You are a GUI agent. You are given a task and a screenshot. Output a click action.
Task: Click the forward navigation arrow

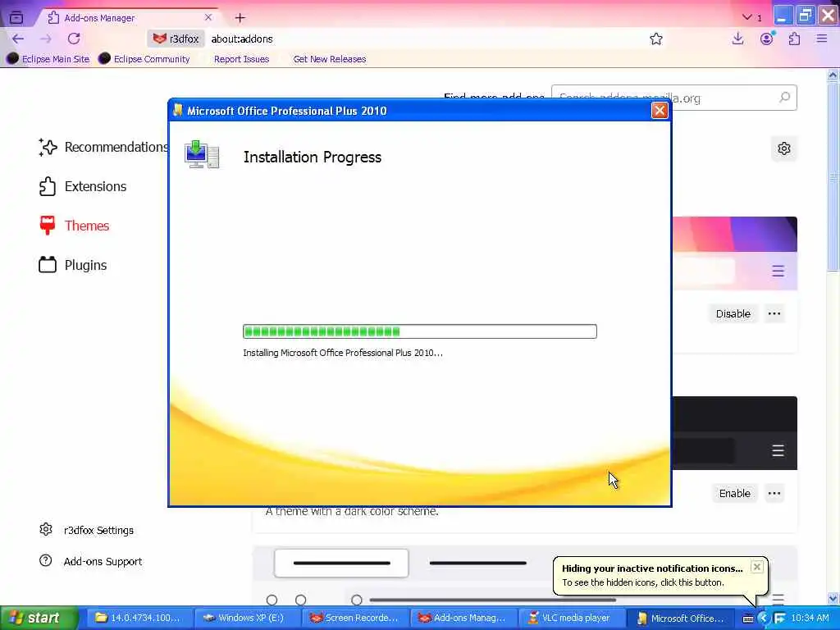(46, 39)
